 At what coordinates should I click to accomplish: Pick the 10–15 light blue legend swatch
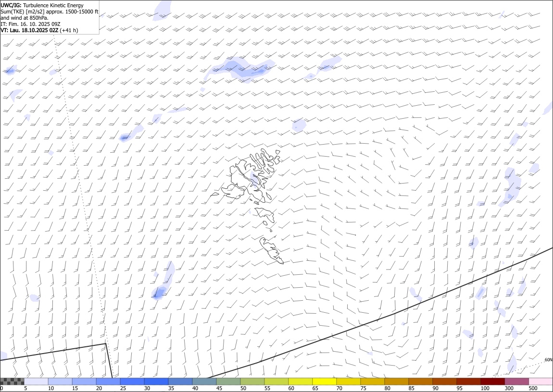(x=60, y=381)
